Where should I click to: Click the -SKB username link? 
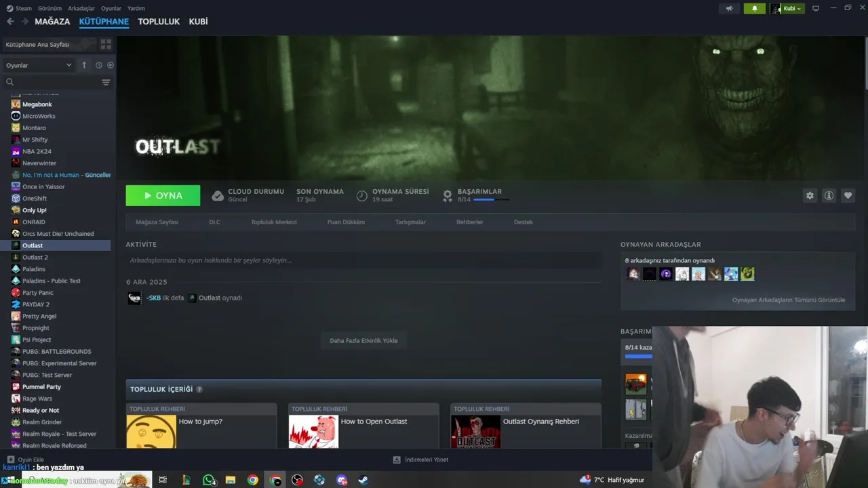tap(153, 298)
